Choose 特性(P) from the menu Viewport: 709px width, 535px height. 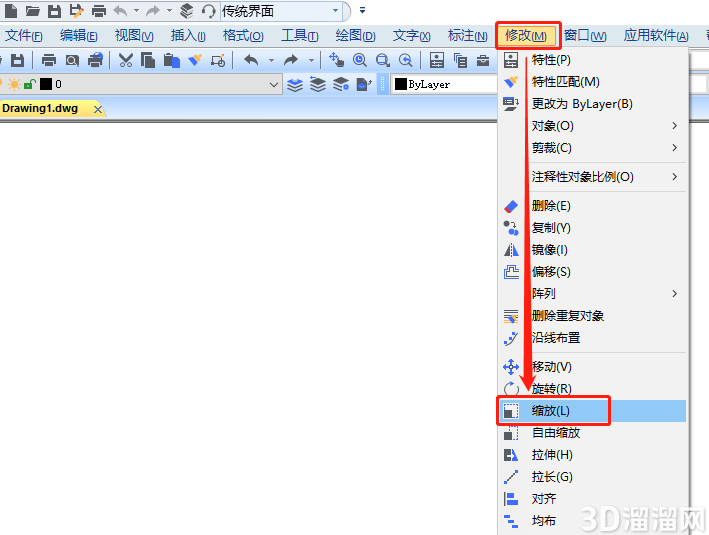pyautogui.click(x=593, y=60)
